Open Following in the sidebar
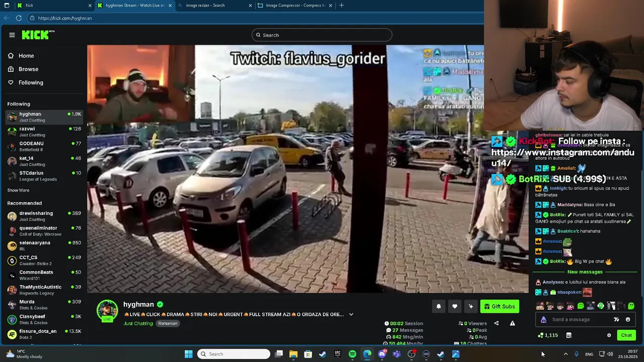The height and width of the screenshot is (362, 644). (x=31, y=82)
